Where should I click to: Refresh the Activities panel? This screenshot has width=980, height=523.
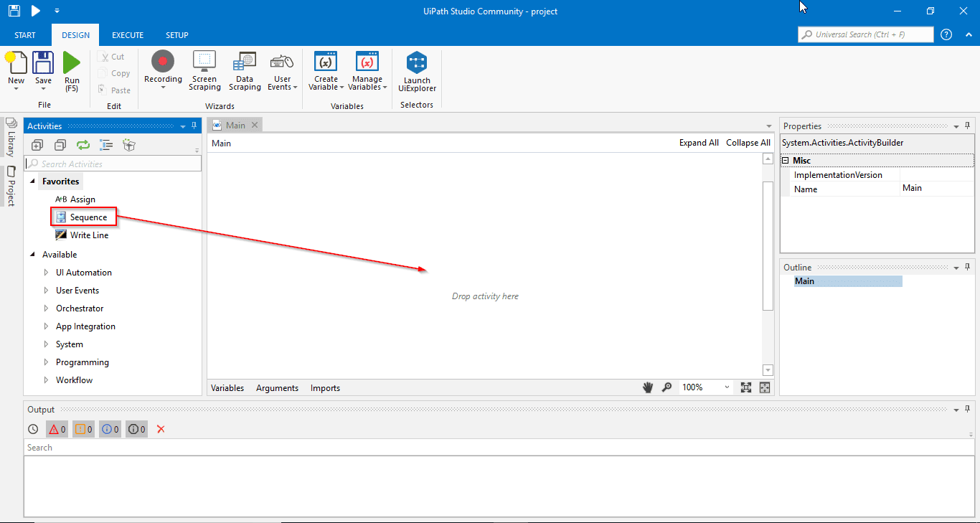pyautogui.click(x=83, y=145)
